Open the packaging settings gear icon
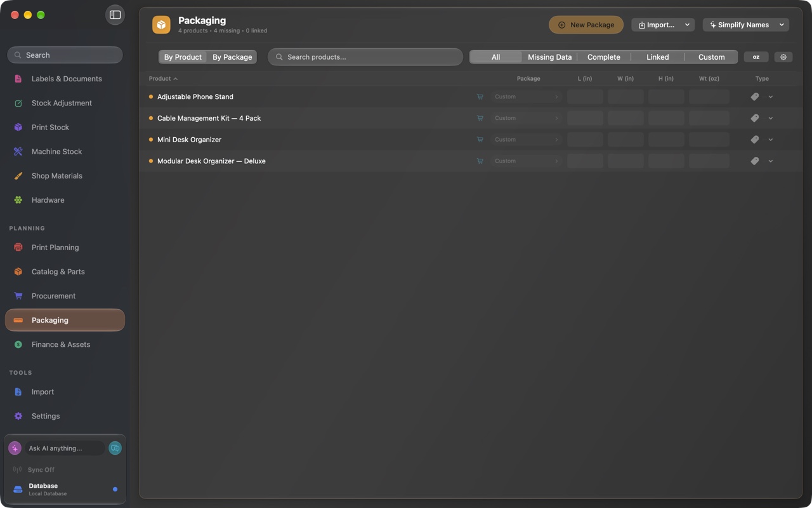 point(783,57)
